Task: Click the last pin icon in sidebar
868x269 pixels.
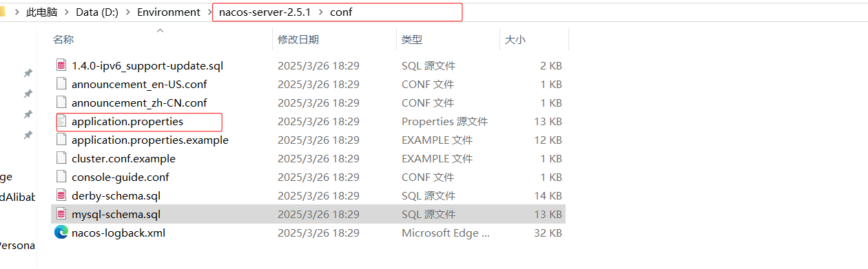Action: tap(28, 135)
